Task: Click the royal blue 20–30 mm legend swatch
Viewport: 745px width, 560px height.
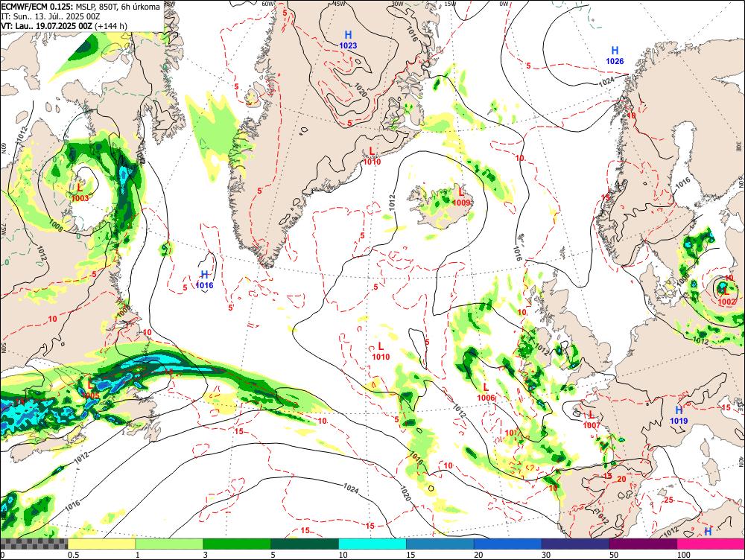Action: 508,544
